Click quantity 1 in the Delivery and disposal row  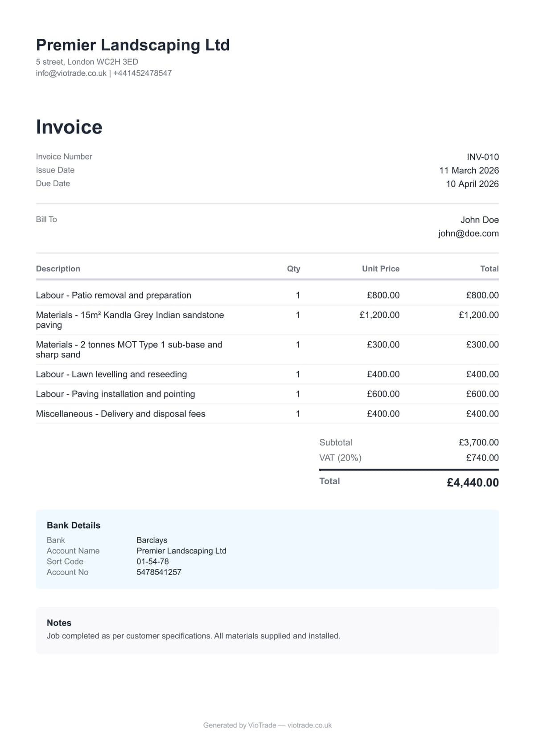pos(298,413)
